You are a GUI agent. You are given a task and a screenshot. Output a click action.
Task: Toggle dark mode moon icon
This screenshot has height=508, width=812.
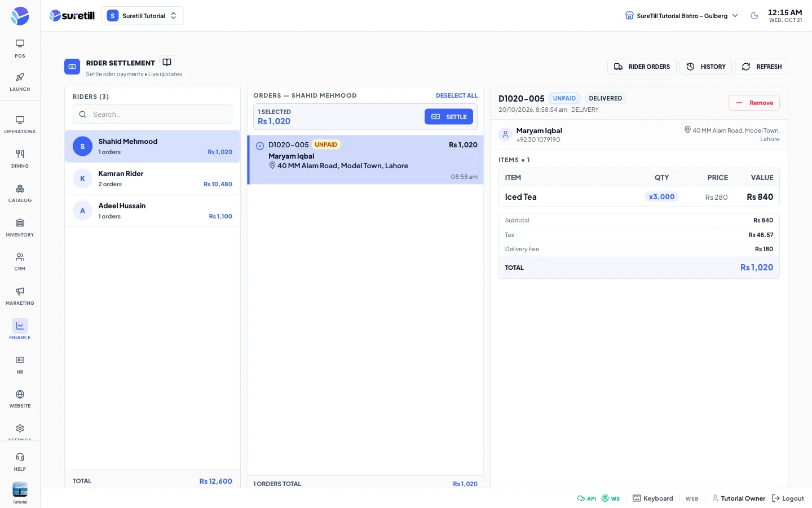754,16
